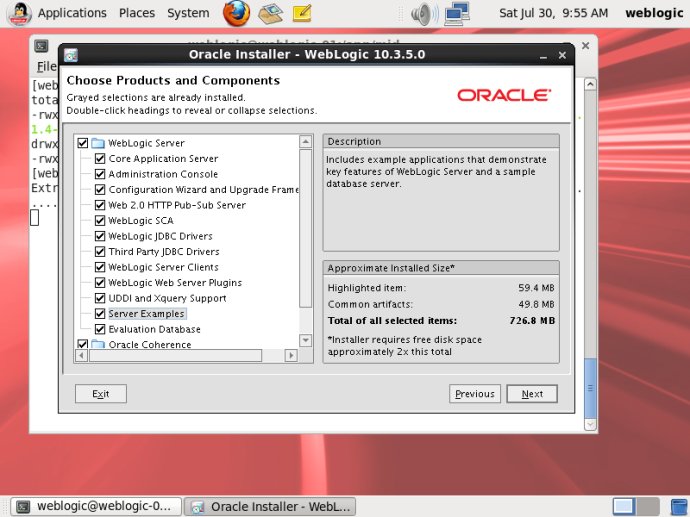Click the WebLogic Server folder icon
This screenshot has width=690, height=517.
tap(98, 143)
